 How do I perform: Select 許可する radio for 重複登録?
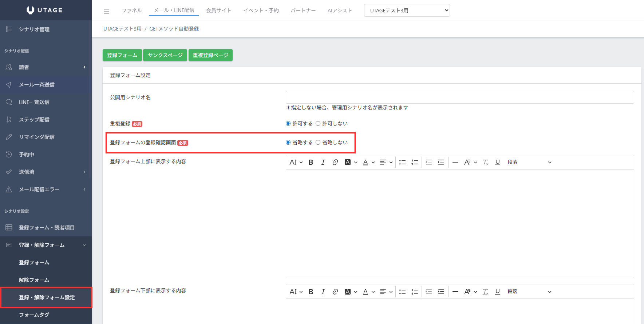(x=288, y=124)
